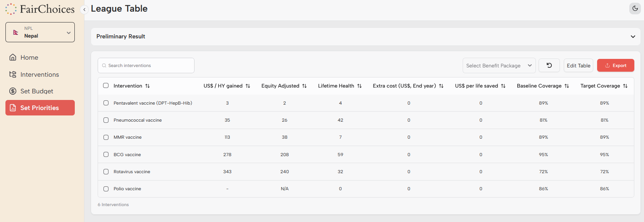Tick the Polio vaccine checkbox
Screen dimensions: 644x222
pyautogui.click(x=106, y=189)
